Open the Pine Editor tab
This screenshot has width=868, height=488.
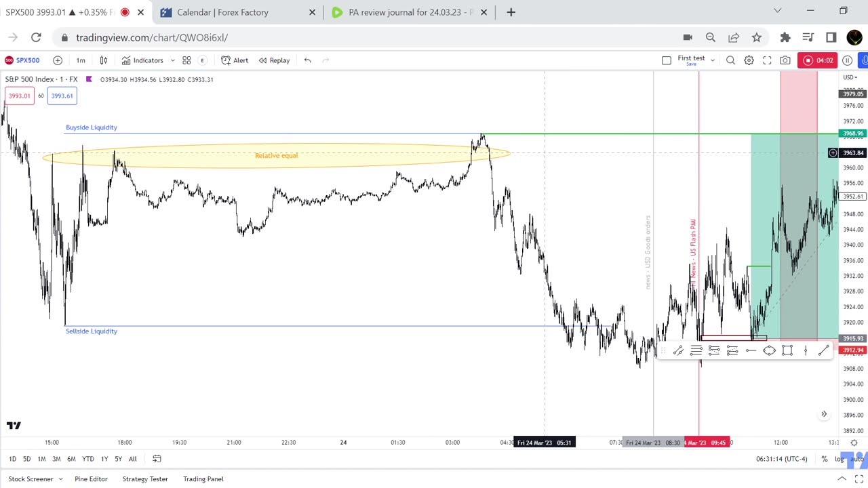[91, 479]
